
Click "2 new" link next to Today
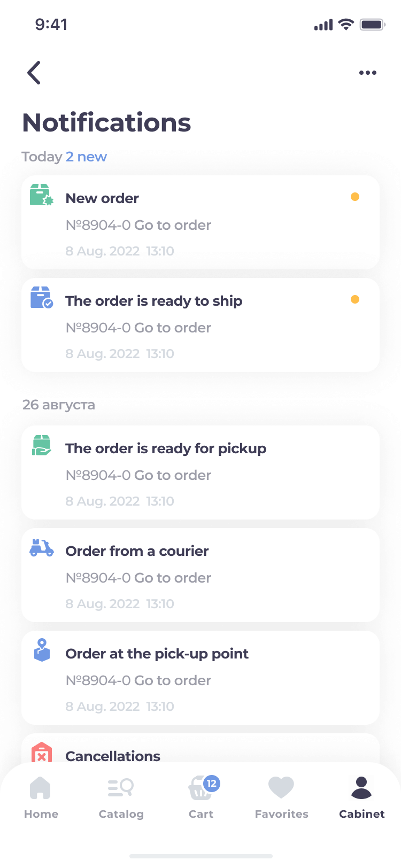86,157
